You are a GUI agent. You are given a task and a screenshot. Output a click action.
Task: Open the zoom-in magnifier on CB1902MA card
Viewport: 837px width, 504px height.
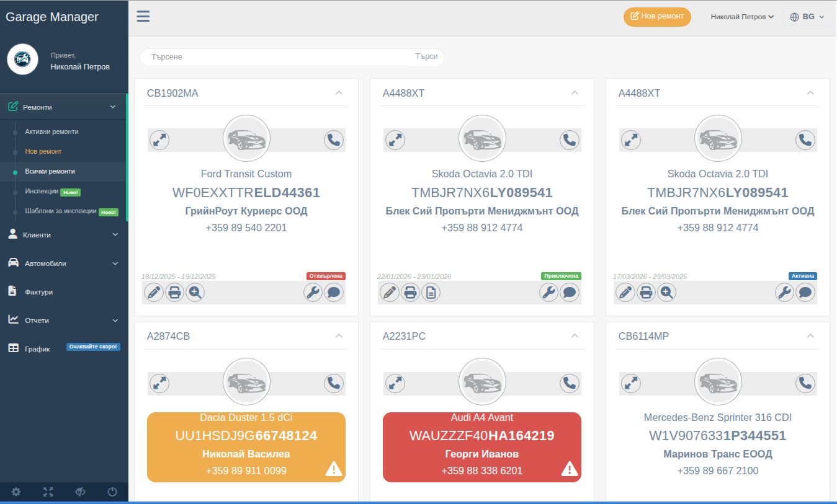195,292
